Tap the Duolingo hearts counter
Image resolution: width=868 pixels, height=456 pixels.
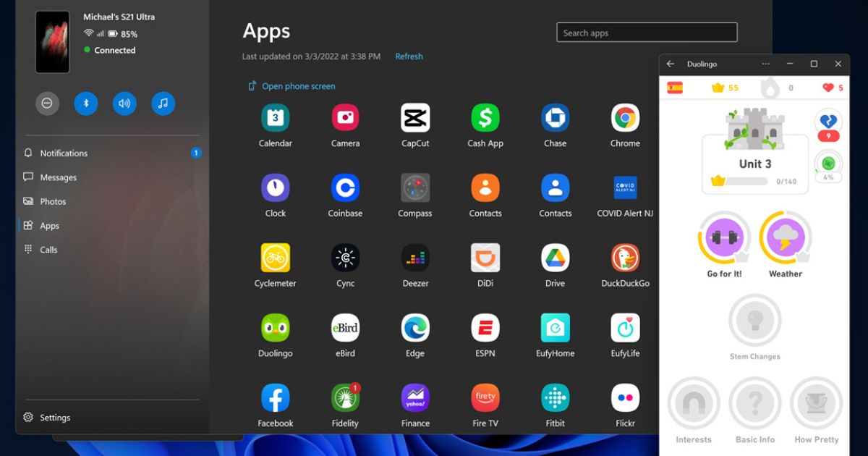833,88
